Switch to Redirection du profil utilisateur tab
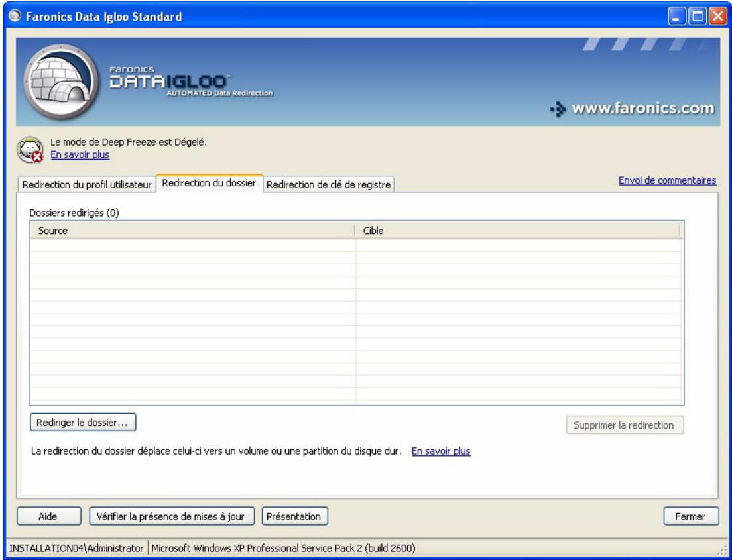This screenshot has height=560, width=732. tap(87, 184)
